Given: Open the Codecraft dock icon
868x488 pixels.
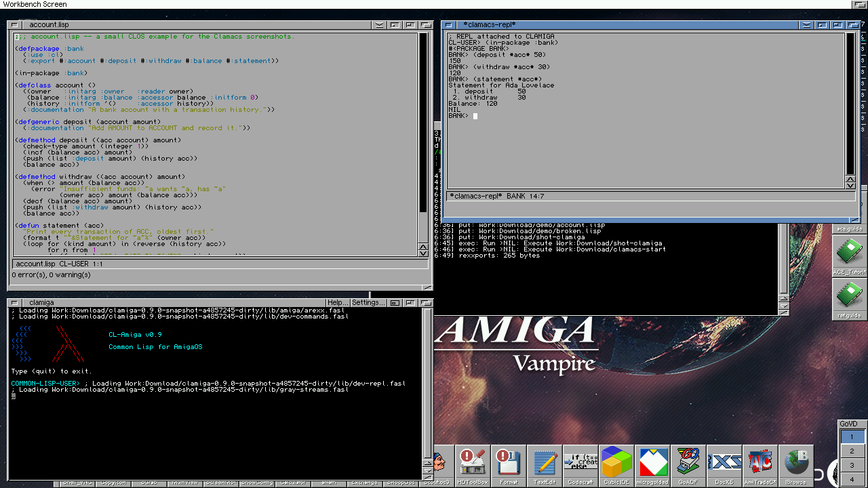Looking at the screenshot, I should [580, 466].
